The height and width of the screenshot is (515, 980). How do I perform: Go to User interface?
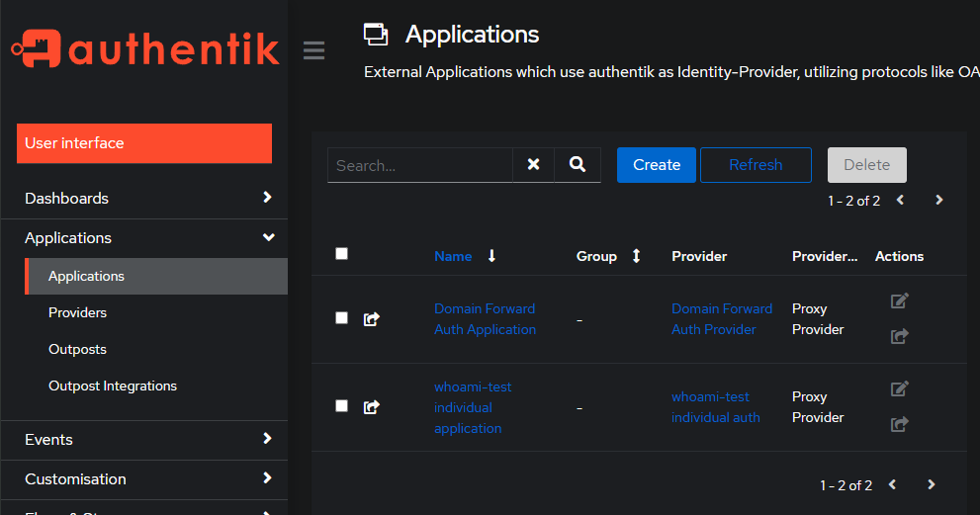(144, 143)
